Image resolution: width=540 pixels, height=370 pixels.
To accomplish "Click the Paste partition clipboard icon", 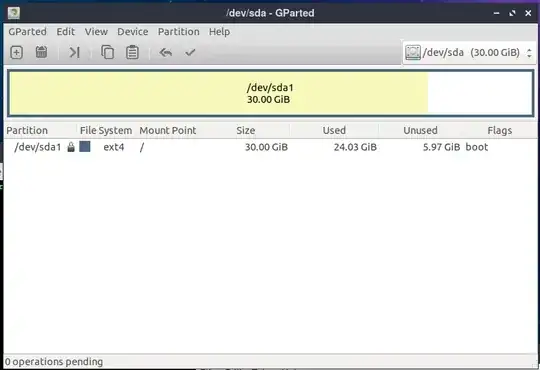I will 132,52.
